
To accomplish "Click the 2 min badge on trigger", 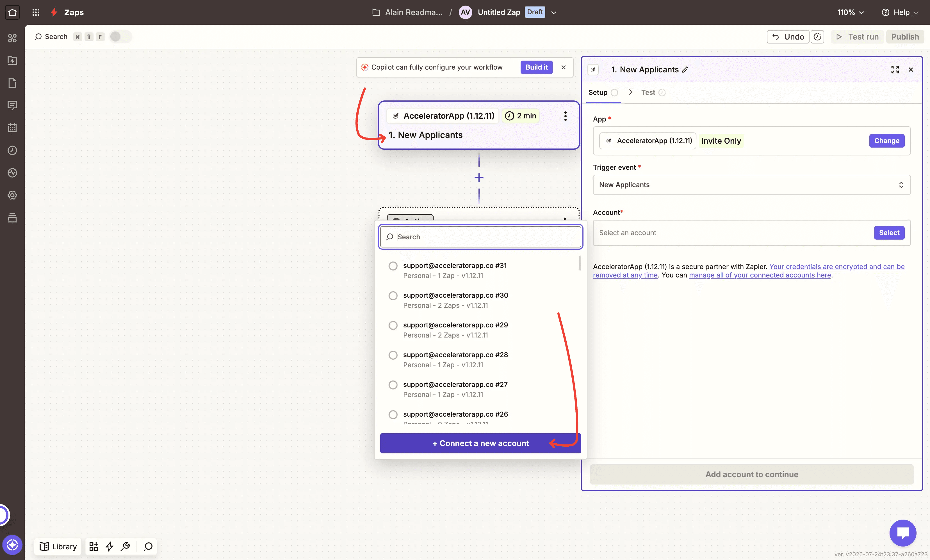I will tap(521, 116).
